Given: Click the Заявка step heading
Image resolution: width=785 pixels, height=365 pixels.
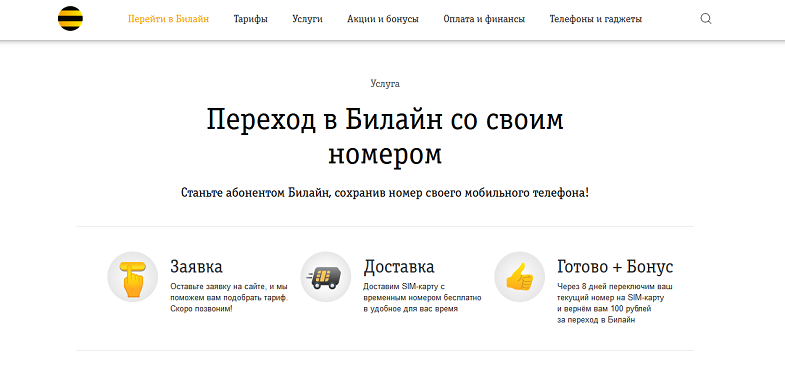Looking at the screenshot, I should point(196,266).
